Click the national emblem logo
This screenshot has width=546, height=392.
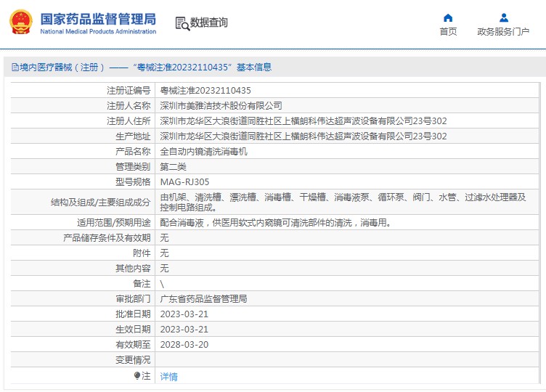coord(21,22)
